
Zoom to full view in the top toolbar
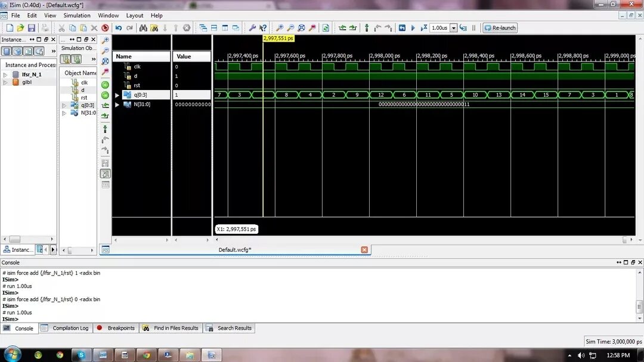[302, 28]
